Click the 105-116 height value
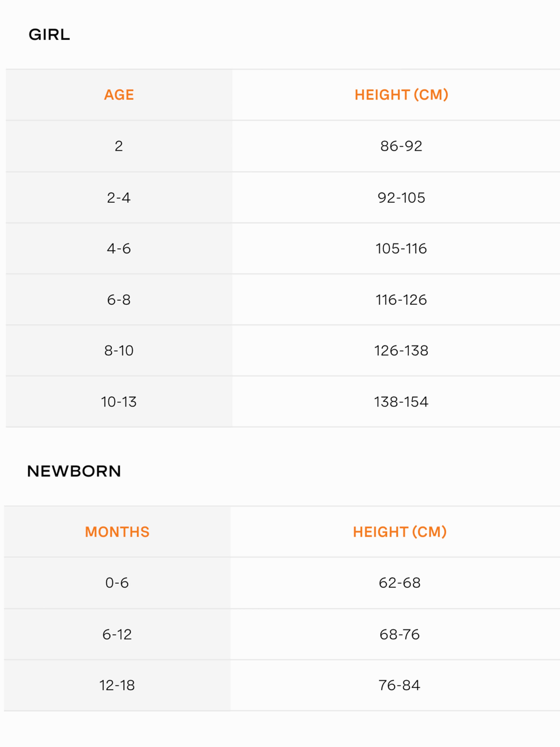Viewport: 560px width, 747px height. 401,249
